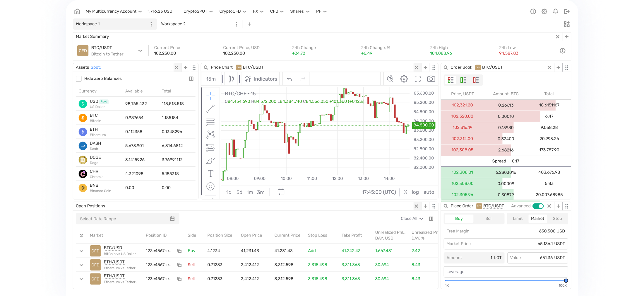Pick the text annotation tool
The image size is (644, 296).
pyautogui.click(x=210, y=173)
